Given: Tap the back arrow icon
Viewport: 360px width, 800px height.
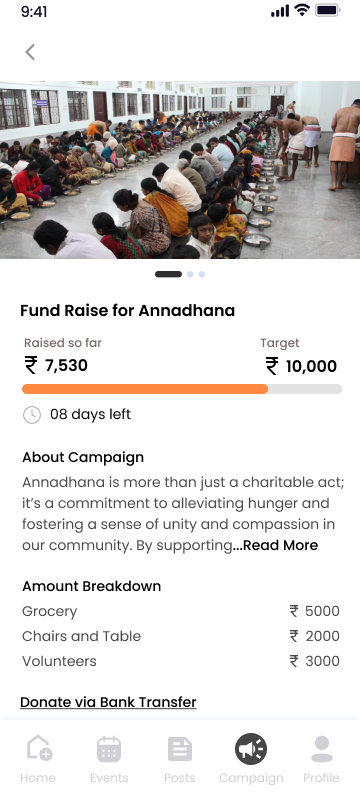Looking at the screenshot, I should click(x=30, y=52).
